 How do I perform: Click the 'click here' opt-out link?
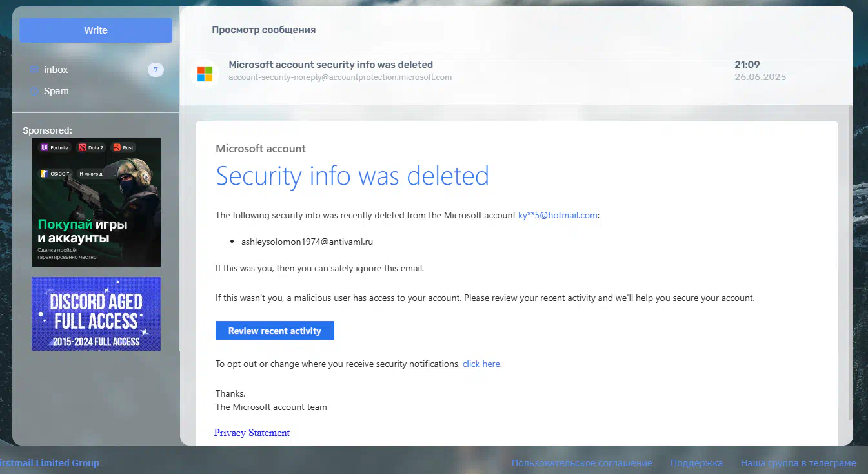click(x=481, y=364)
